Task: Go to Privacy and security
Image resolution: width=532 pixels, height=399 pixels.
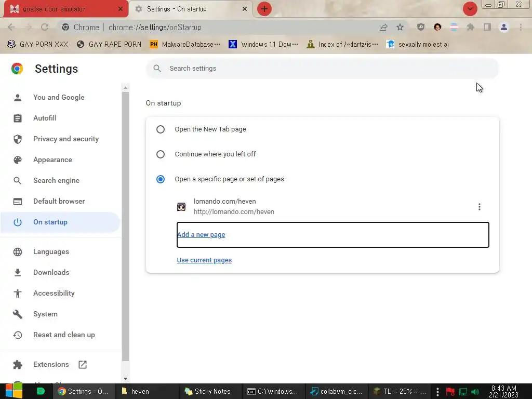Action: tap(66, 139)
